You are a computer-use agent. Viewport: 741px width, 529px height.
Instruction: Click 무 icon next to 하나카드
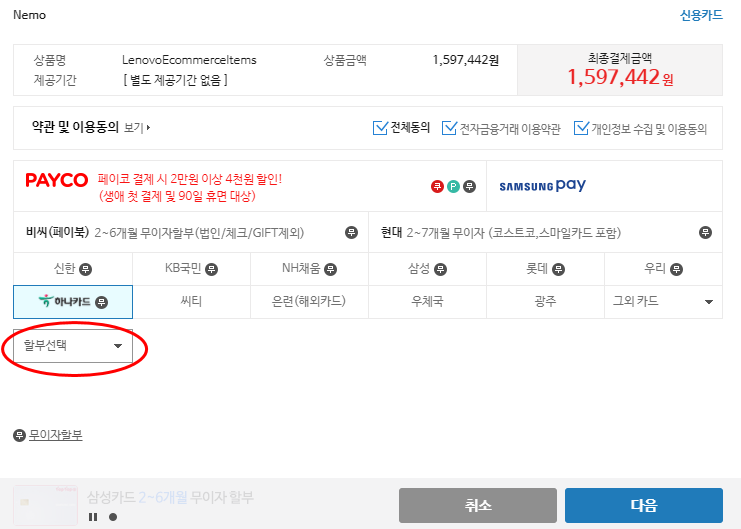(102, 302)
